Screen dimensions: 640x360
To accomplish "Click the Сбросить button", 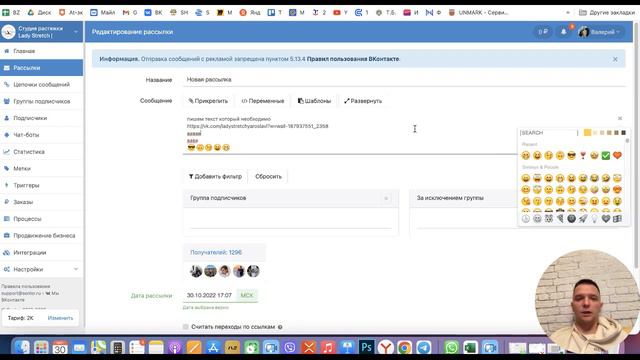I will click(x=268, y=177).
